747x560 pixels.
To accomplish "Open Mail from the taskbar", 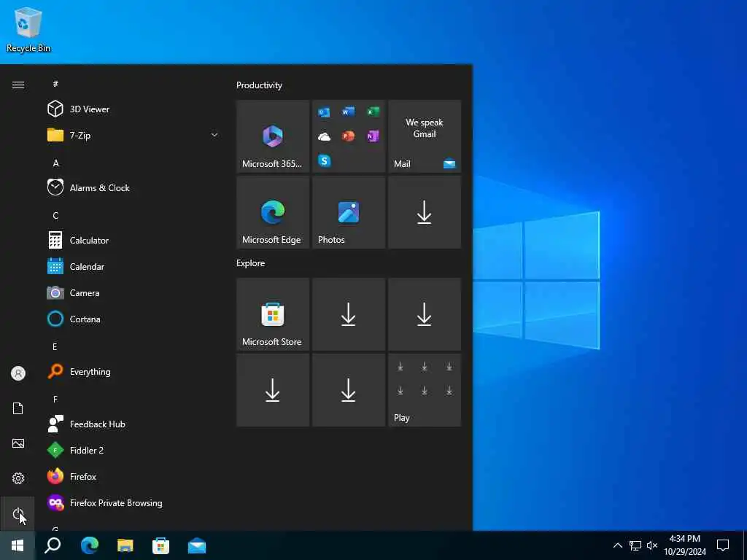I will click(197, 545).
